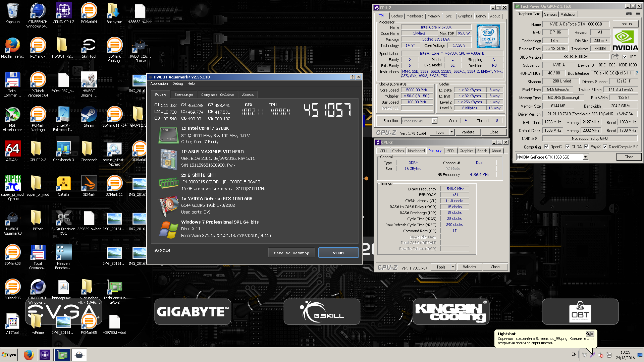The image size is (644, 362).
Task: Click the CPU-Z taskbar button
Action: (45, 355)
